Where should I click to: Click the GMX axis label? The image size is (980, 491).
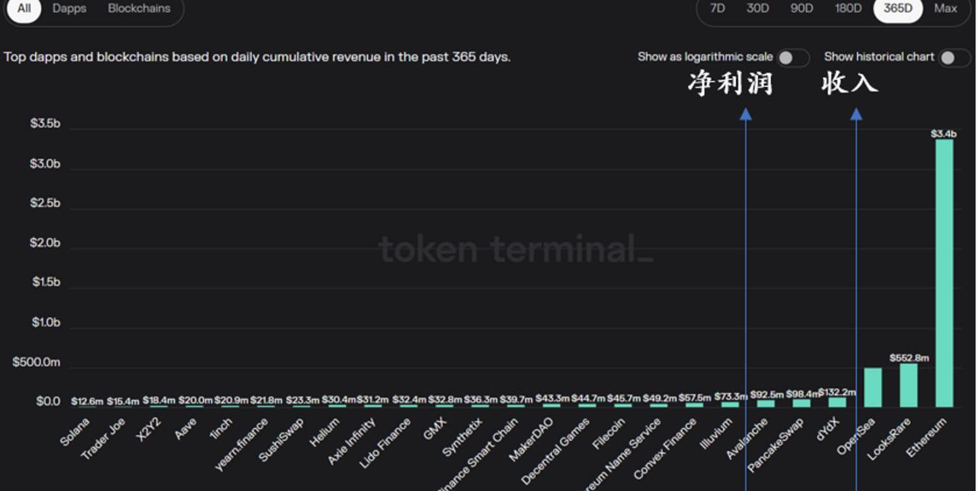coord(436,429)
